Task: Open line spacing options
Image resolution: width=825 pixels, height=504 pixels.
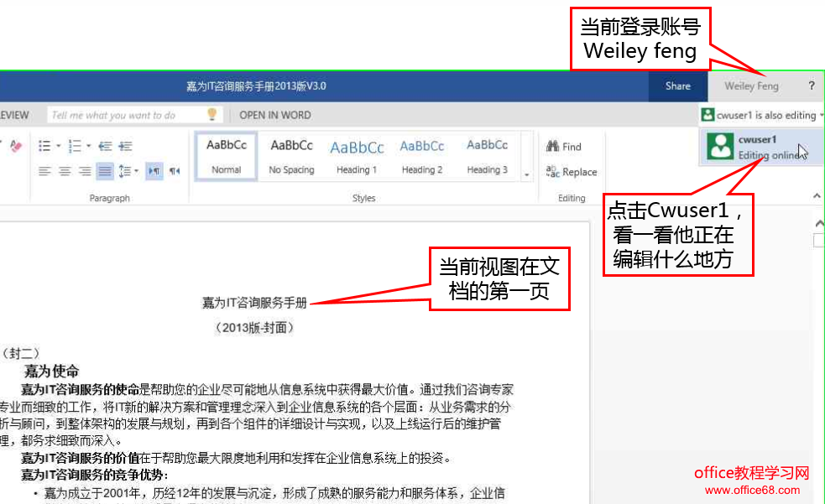Action: point(125,171)
